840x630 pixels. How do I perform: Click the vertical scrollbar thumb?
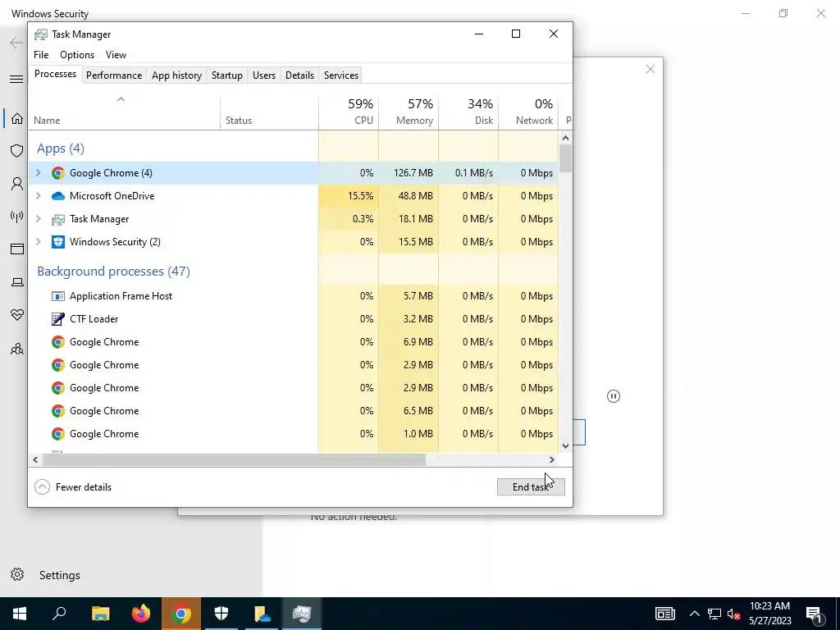[x=565, y=158]
